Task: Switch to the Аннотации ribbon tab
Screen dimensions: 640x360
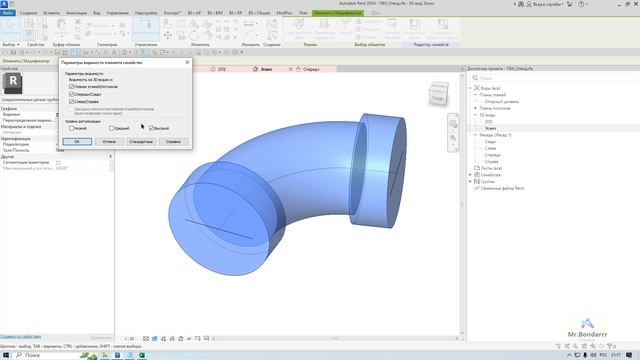Action: [76, 13]
